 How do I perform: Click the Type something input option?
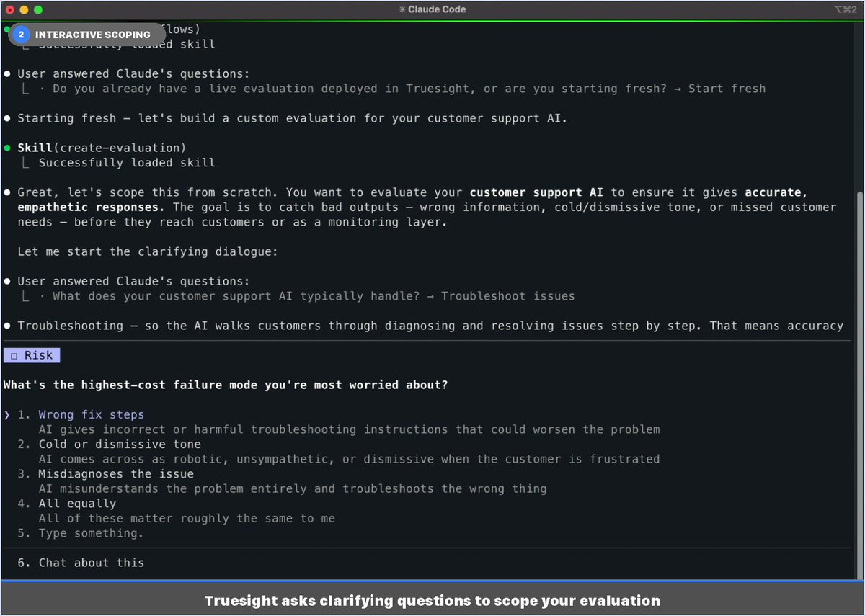pos(91,533)
